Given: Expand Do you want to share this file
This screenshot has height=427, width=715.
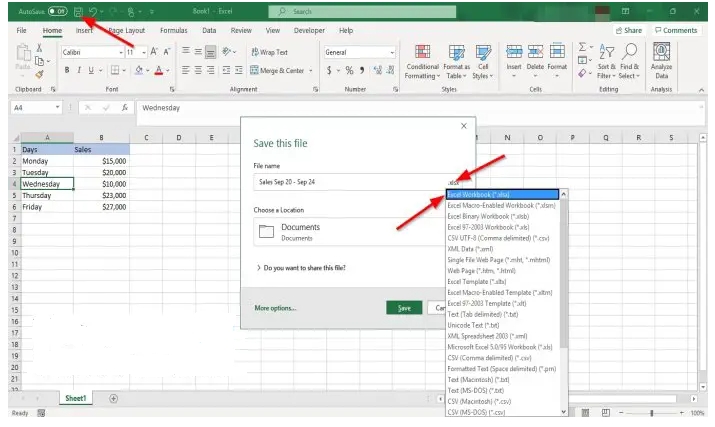Looking at the screenshot, I should tap(301, 268).
